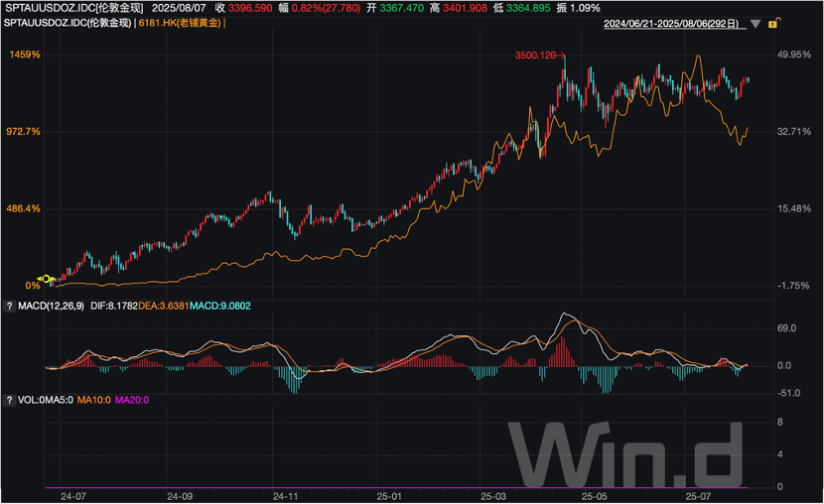824x504 pixels.
Task: Click the 3500.120 peak price label
Action: click(x=535, y=56)
